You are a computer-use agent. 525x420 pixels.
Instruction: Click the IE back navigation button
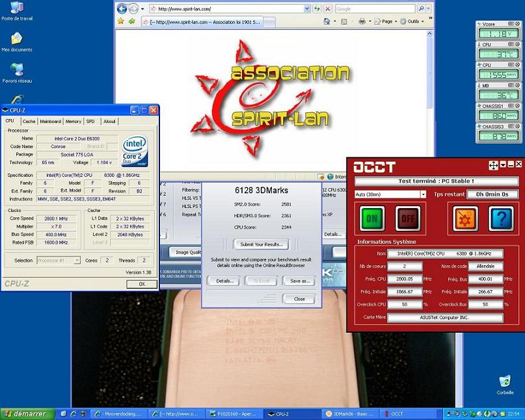pyautogui.click(x=122, y=9)
